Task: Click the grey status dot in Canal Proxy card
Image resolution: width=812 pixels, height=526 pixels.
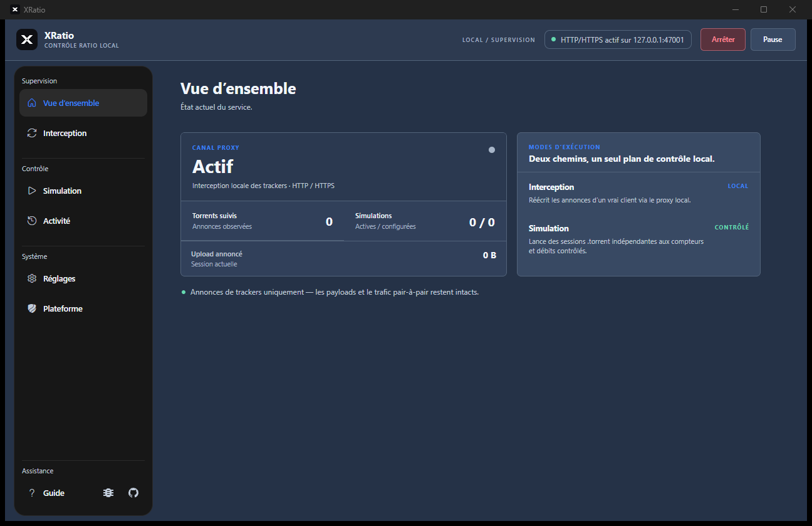Action: (492, 150)
